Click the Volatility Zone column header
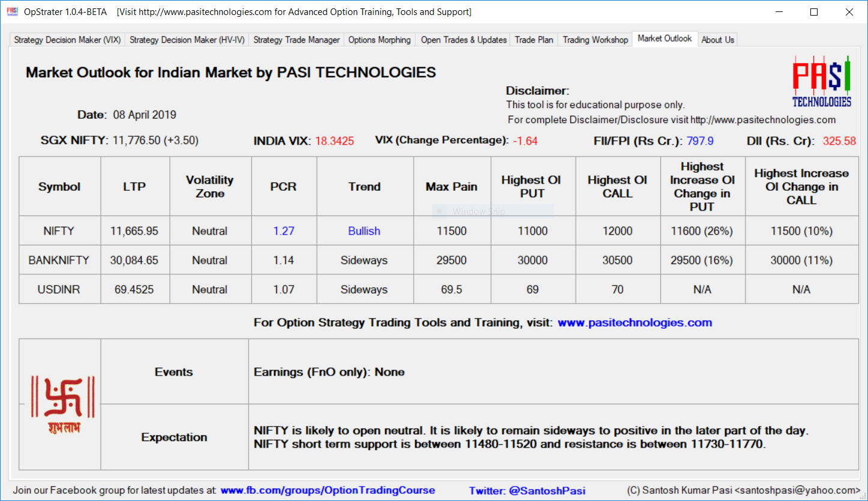Viewport: 868px width, 501px height. [x=209, y=187]
